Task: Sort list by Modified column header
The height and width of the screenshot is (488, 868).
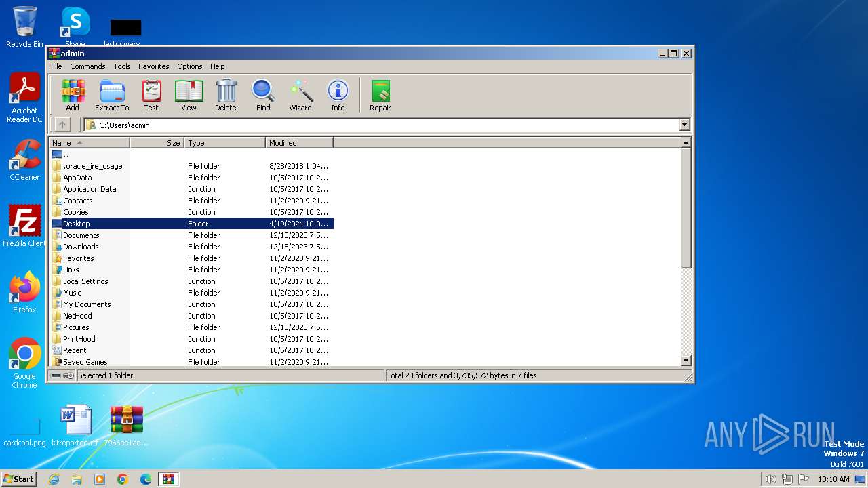Action: click(300, 143)
